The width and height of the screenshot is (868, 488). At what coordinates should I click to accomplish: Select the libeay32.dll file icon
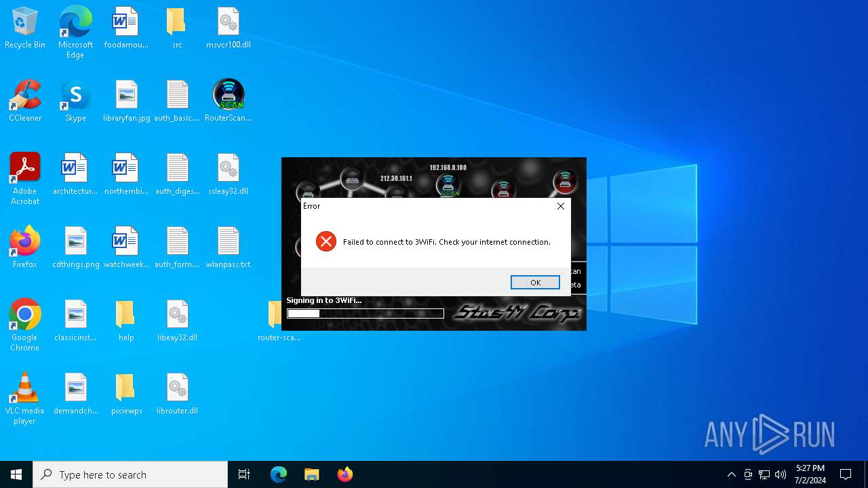177,321
